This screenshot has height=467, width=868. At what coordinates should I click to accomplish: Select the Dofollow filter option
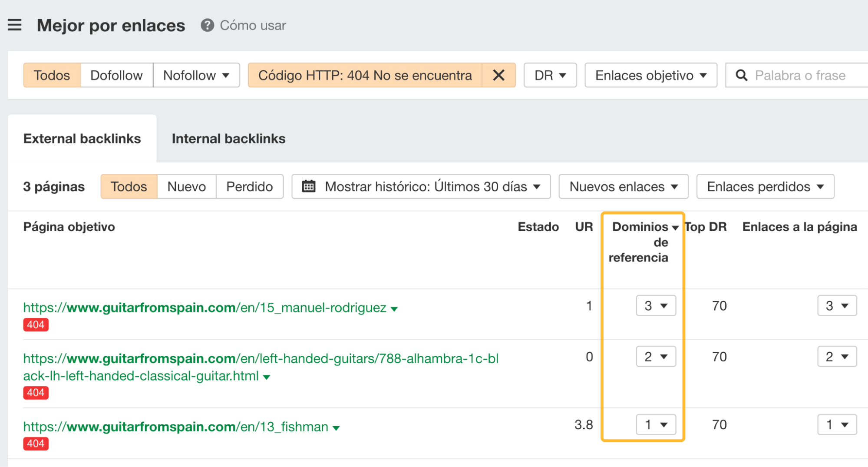[116, 75]
